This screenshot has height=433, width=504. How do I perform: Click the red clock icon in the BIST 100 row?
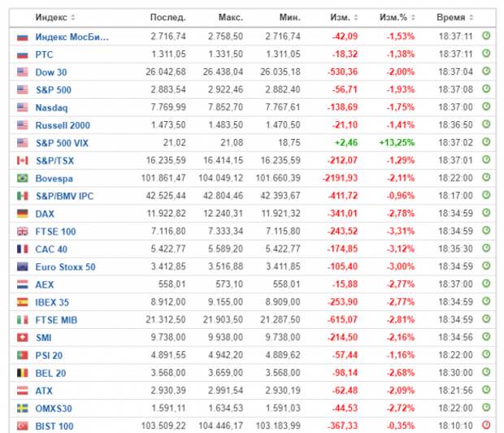486,425
